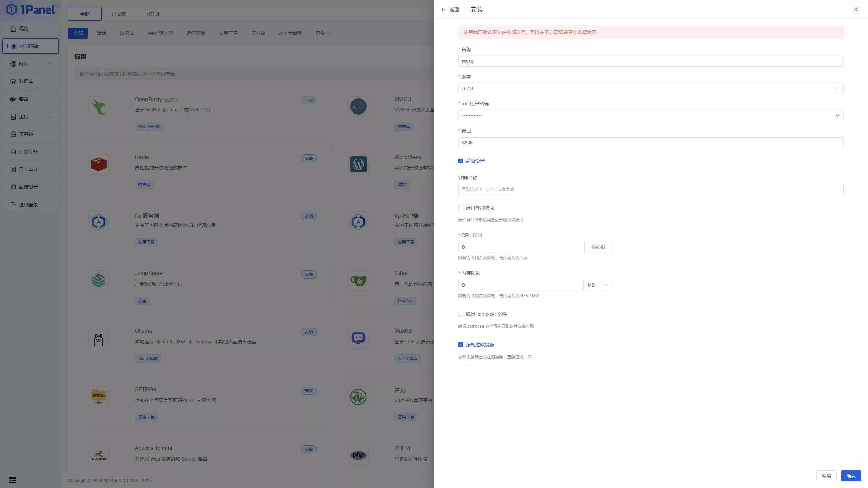Click the 容器名称 input field
Image resolution: width=868 pixels, height=488 pixels.
650,189
